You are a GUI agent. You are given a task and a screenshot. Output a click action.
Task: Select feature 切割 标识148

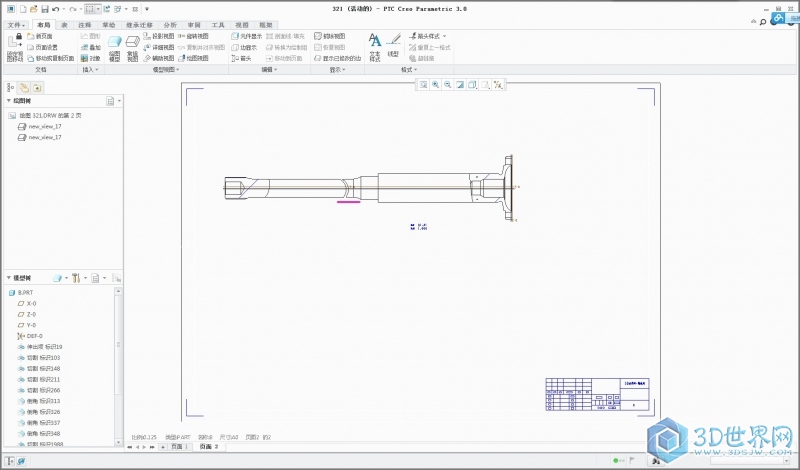pos(39,368)
